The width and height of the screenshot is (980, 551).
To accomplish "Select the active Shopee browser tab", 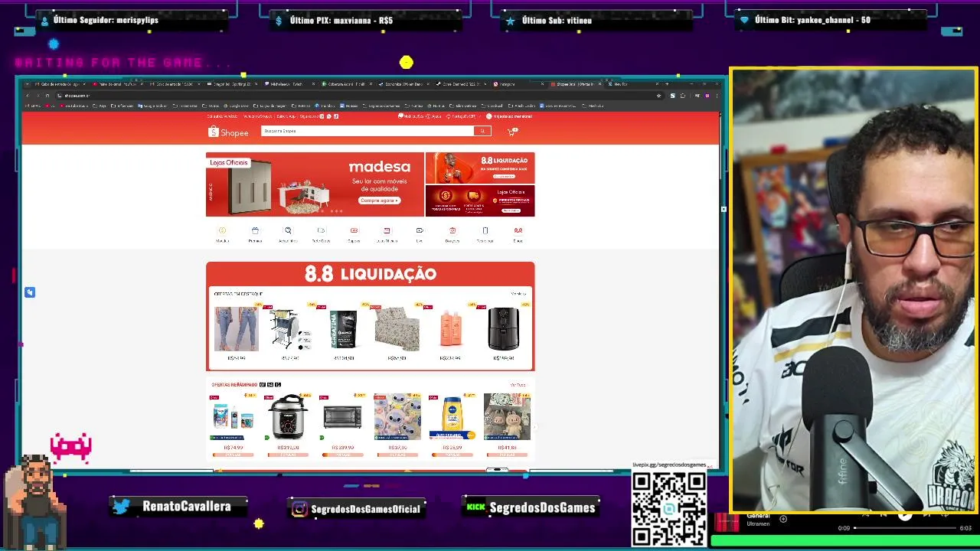I will point(576,84).
